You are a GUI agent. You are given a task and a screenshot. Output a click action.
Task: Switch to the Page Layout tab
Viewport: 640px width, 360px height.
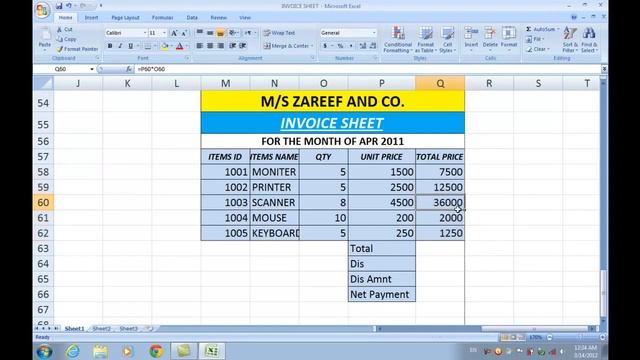(125, 18)
